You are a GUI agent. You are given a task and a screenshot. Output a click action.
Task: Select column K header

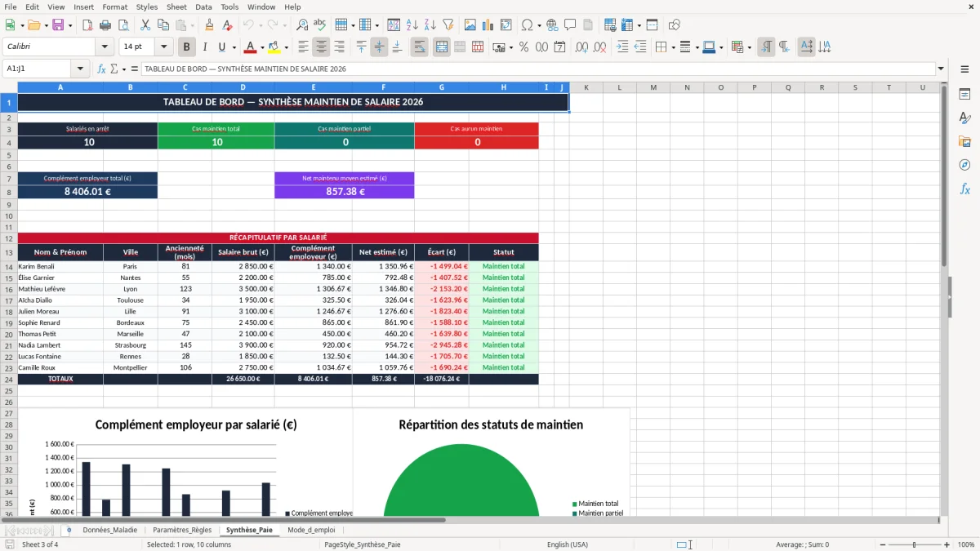586,87
